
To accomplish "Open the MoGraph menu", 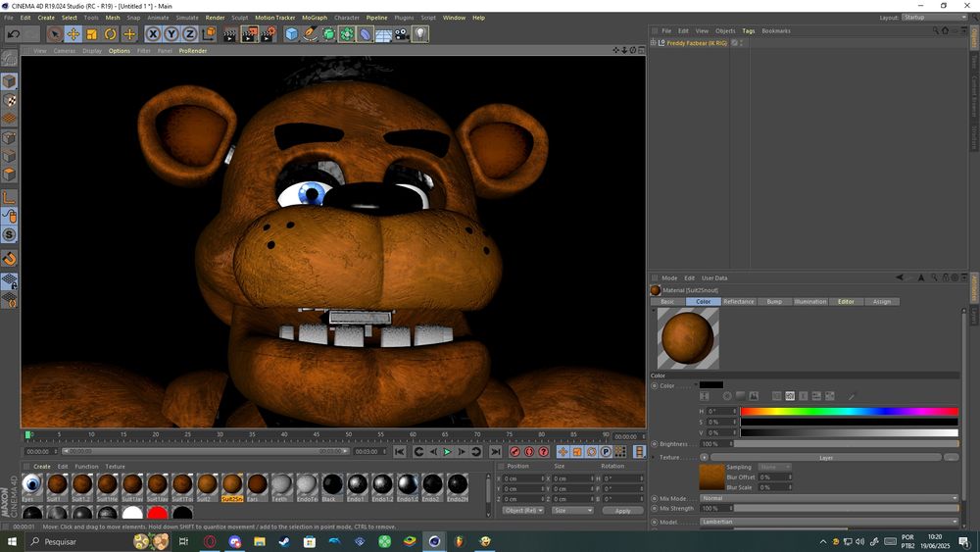I will pos(315,18).
